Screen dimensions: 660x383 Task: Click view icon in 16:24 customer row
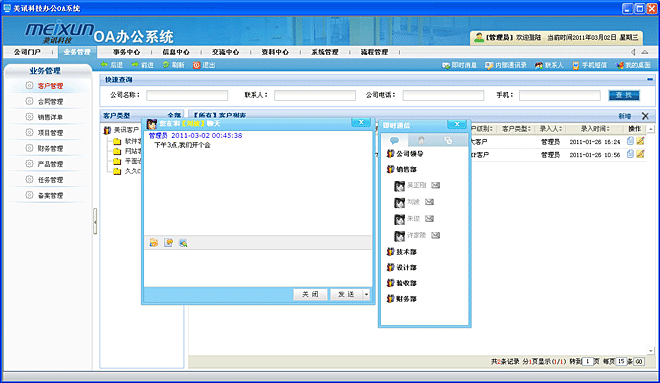pos(630,141)
